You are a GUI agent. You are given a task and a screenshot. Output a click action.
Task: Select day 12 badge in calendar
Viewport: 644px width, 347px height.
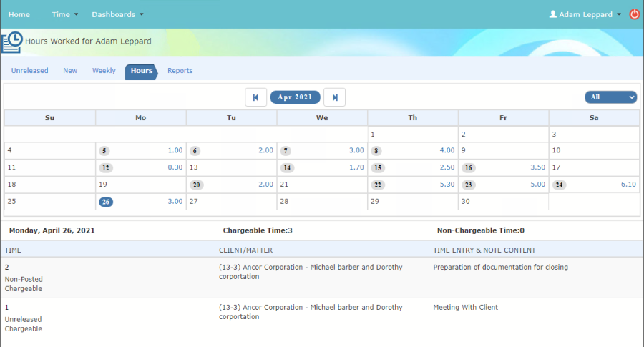point(106,167)
